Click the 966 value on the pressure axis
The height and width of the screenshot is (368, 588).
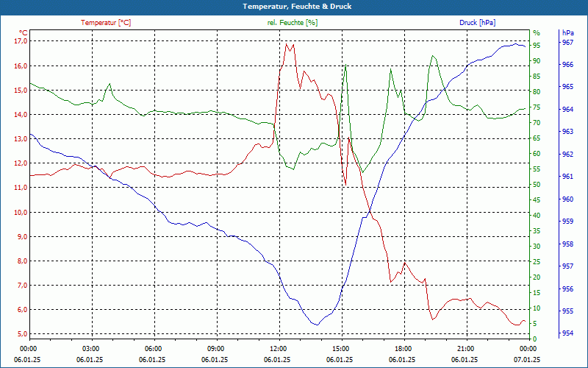(567, 65)
